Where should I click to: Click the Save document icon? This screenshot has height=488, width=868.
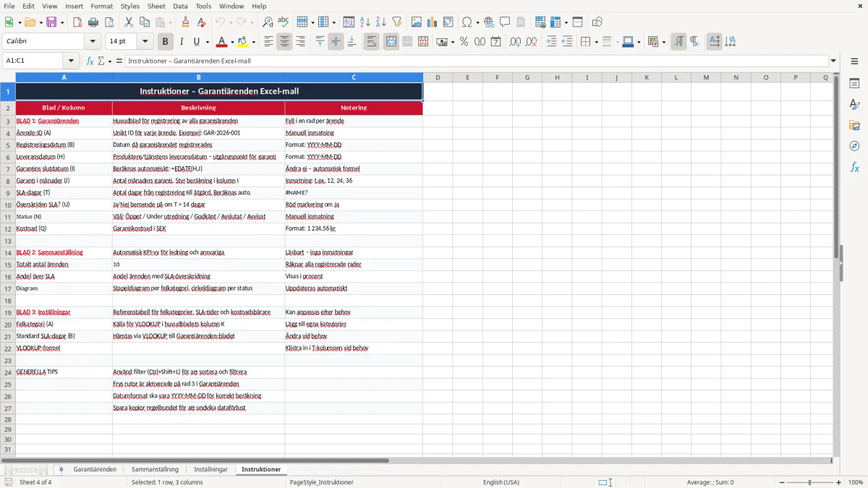tap(51, 22)
